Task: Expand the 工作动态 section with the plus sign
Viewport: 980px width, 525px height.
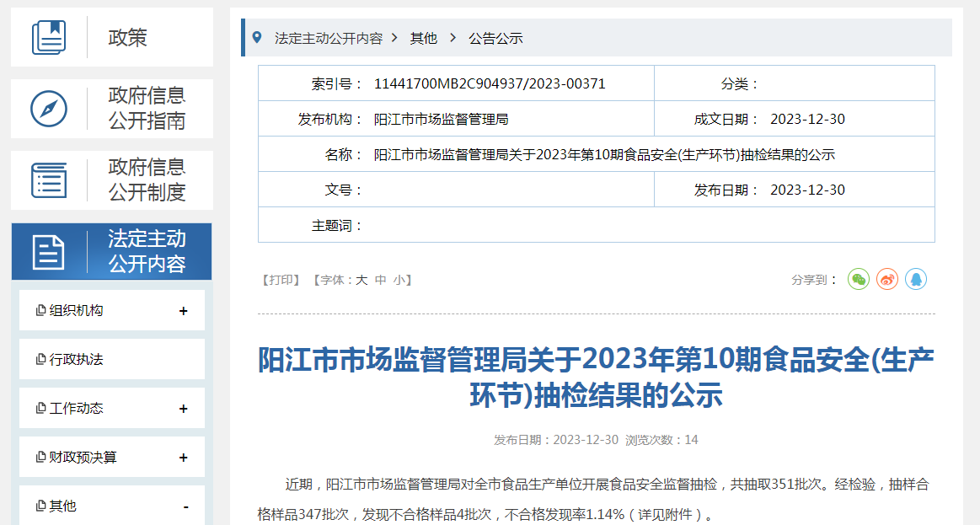Action: pyautogui.click(x=183, y=409)
